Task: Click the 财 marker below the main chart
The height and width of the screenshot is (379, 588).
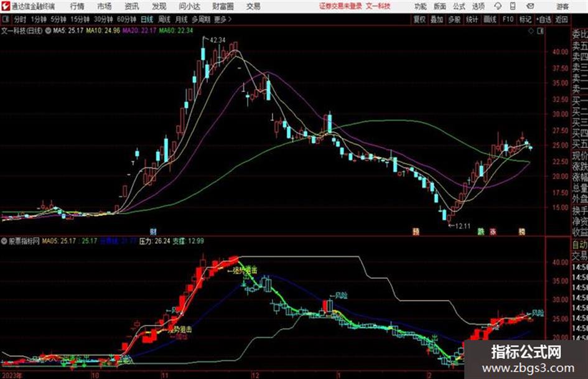Action: 153,232
